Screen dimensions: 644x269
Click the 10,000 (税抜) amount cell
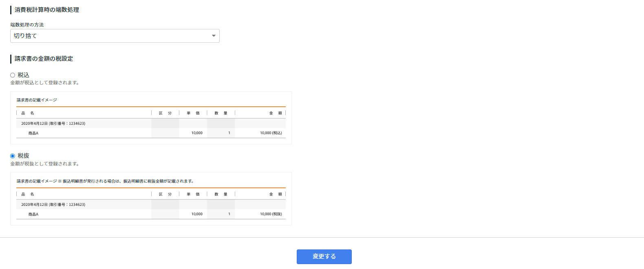click(x=271, y=214)
